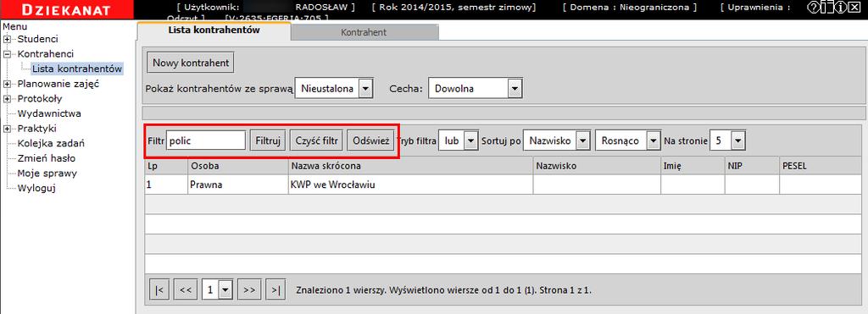Select Protokoły in the menu

tap(40, 99)
